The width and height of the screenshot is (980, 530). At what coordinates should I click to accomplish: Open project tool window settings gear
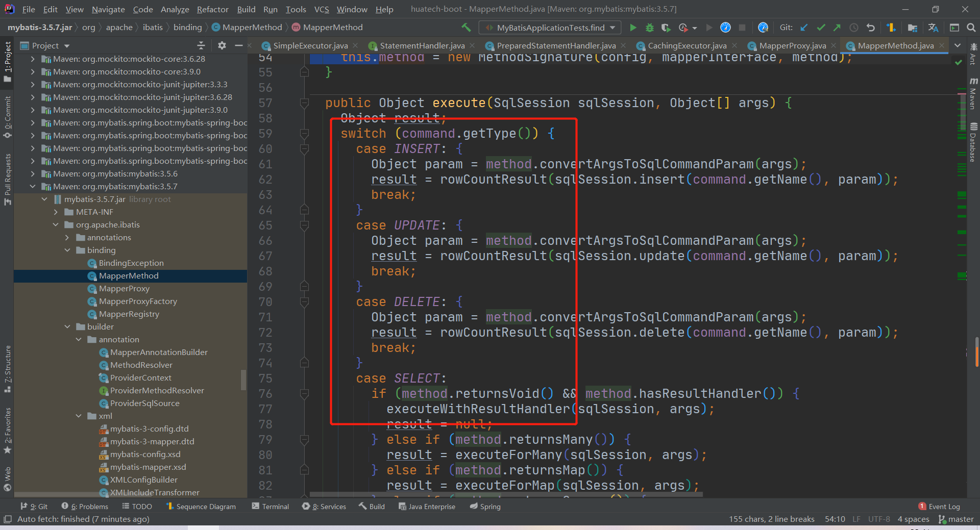point(222,45)
